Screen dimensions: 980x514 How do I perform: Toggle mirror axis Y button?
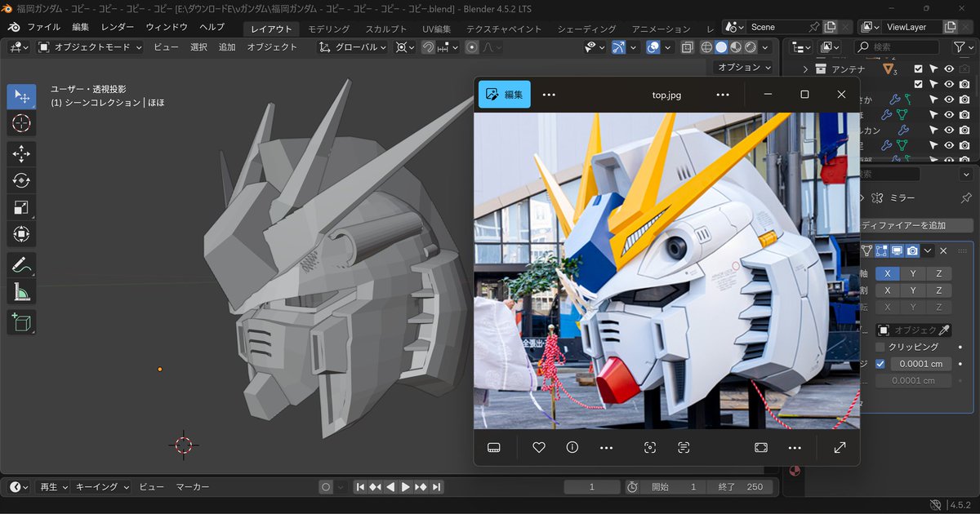(913, 274)
